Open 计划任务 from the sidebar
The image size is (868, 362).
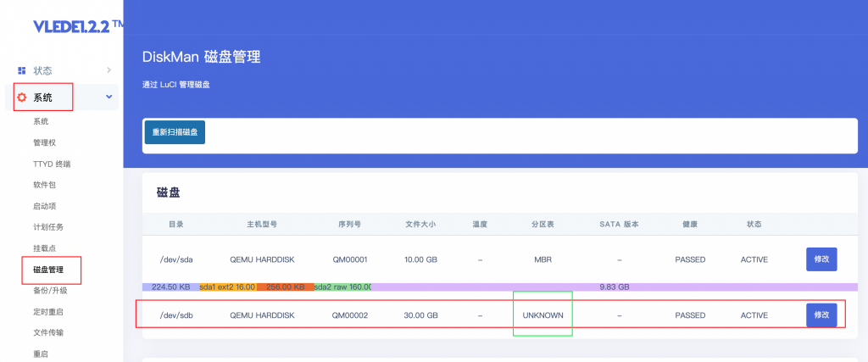(48, 227)
